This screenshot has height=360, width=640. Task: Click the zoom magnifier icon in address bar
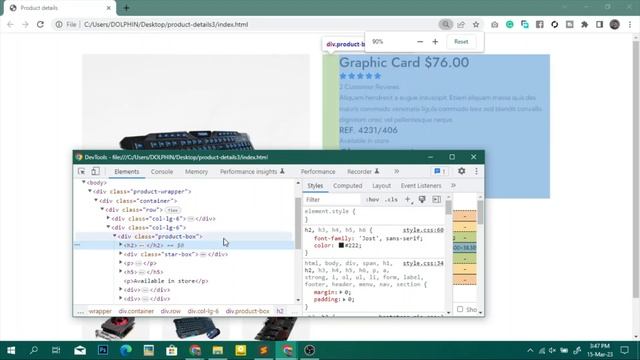tap(446, 24)
